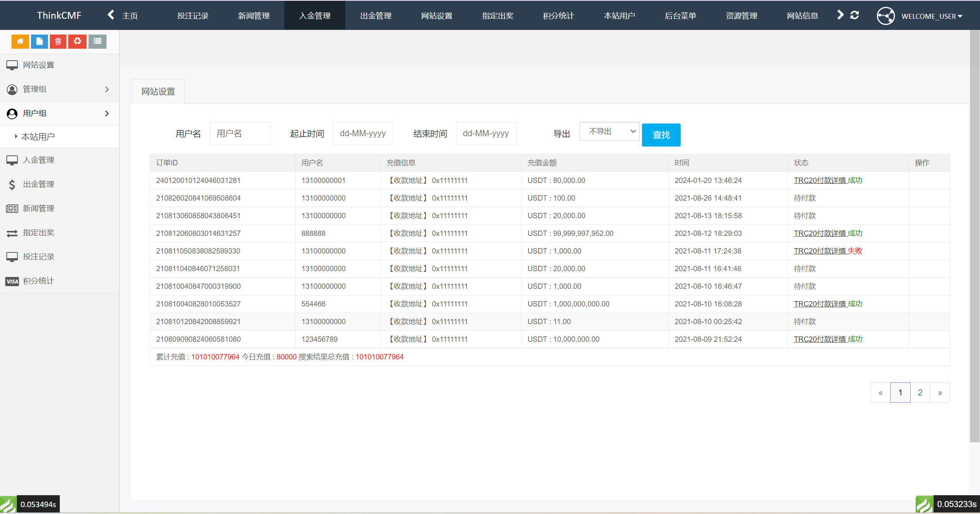Click the 投注记录 sidebar icon

coord(12,256)
